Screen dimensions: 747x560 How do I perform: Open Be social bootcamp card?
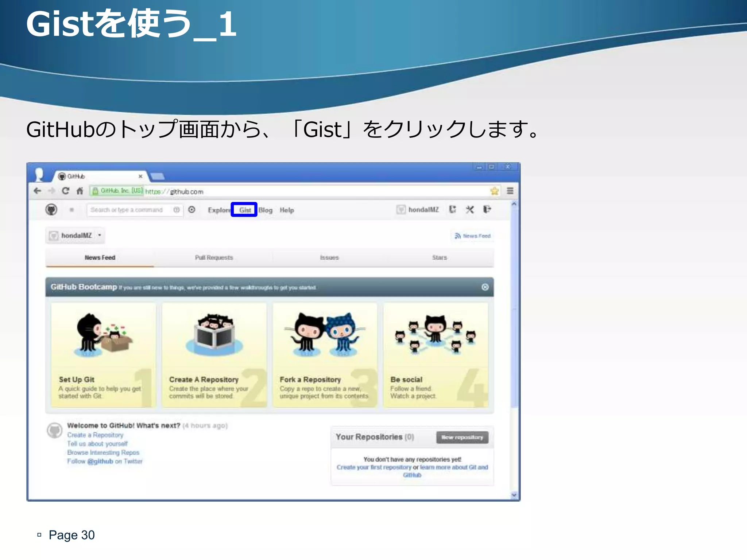(x=436, y=355)
